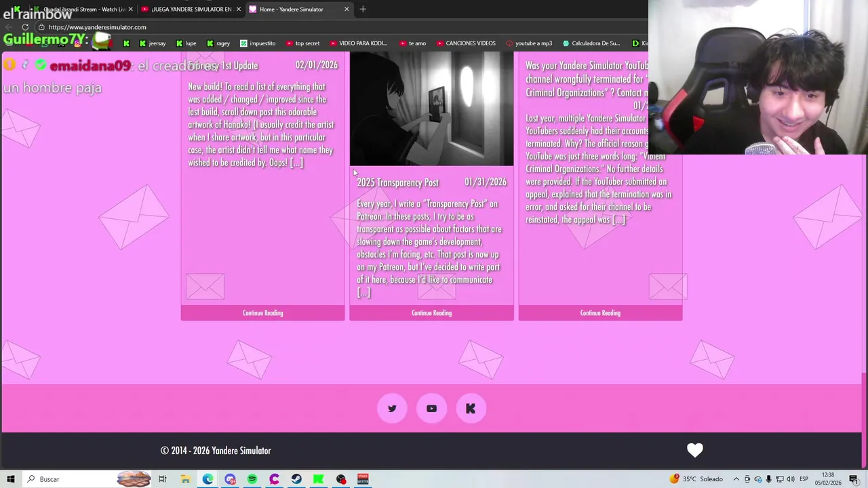Viewport: 868px width, 488px height.
Task: Open the 35°C Soleado weather widget
Action: [696, 479]
